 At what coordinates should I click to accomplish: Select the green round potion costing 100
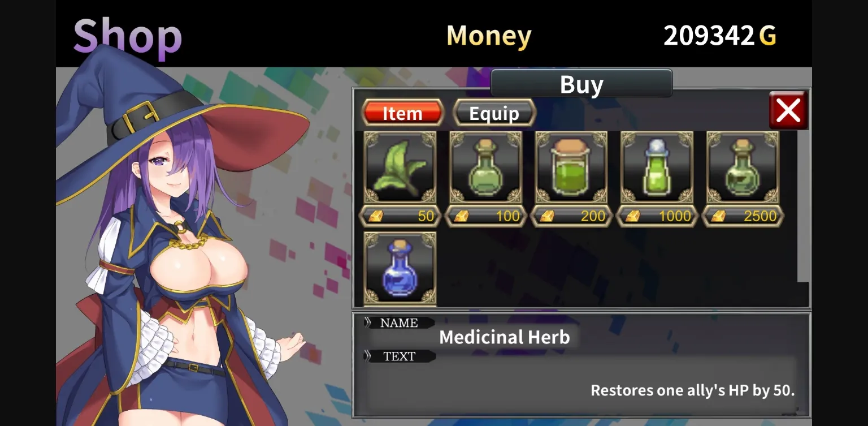pyautogui.click(x=486, y=167)
